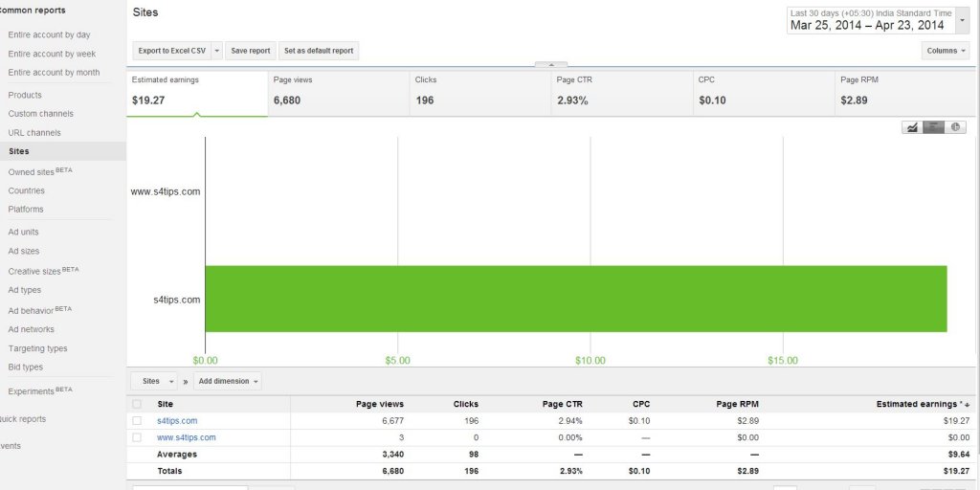Open the Custom channels report
980x490 pixels.
tap(40, 114)
